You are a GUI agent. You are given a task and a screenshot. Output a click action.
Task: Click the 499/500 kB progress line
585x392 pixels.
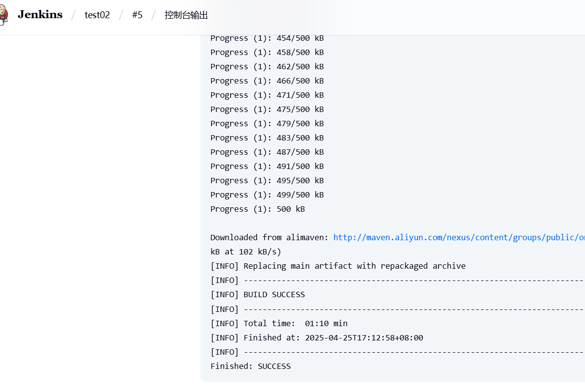click(x=267, y=195)
